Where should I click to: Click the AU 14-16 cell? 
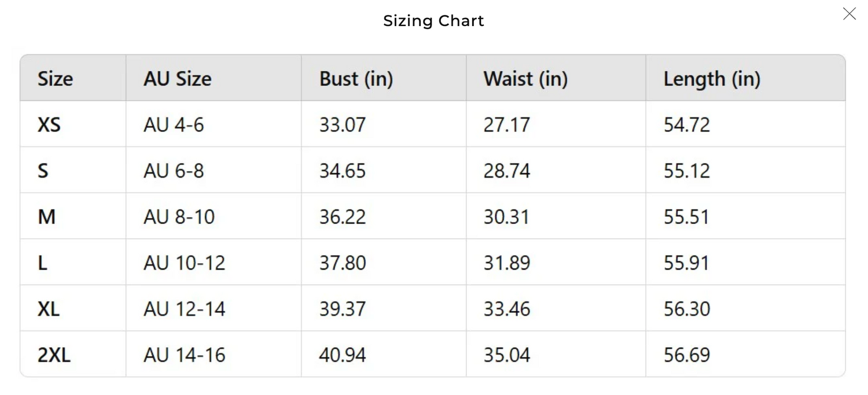coord(184,355)
